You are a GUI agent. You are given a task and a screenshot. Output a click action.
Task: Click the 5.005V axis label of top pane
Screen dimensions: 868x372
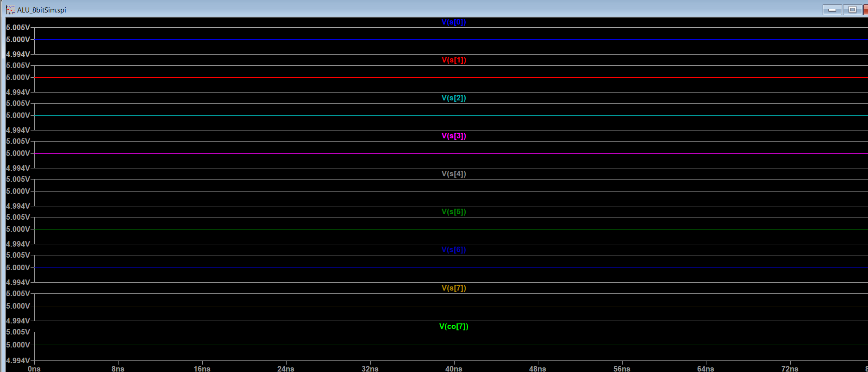point(18,28)
